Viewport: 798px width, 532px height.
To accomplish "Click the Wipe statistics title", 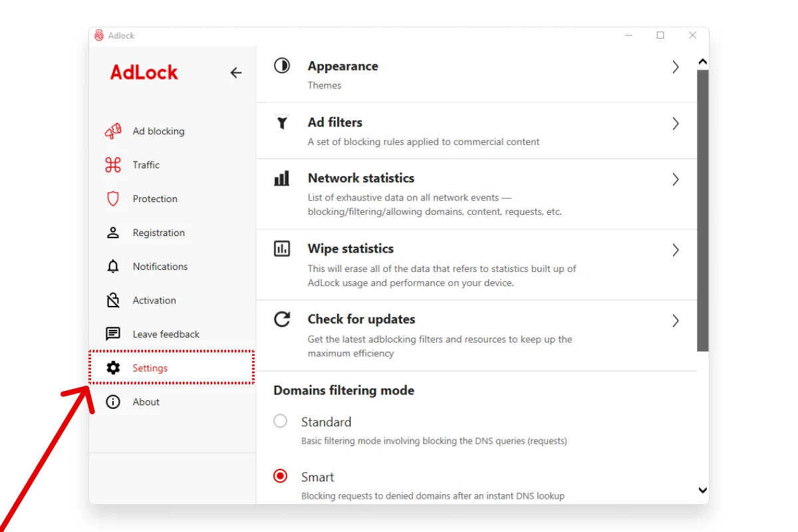I will 350,249.
